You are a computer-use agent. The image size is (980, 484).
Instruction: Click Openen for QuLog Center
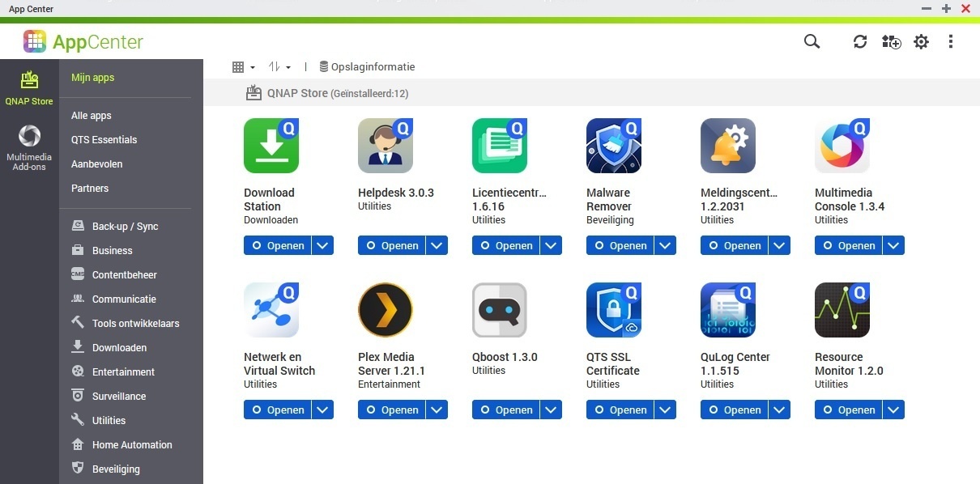(x=735, y=410)
